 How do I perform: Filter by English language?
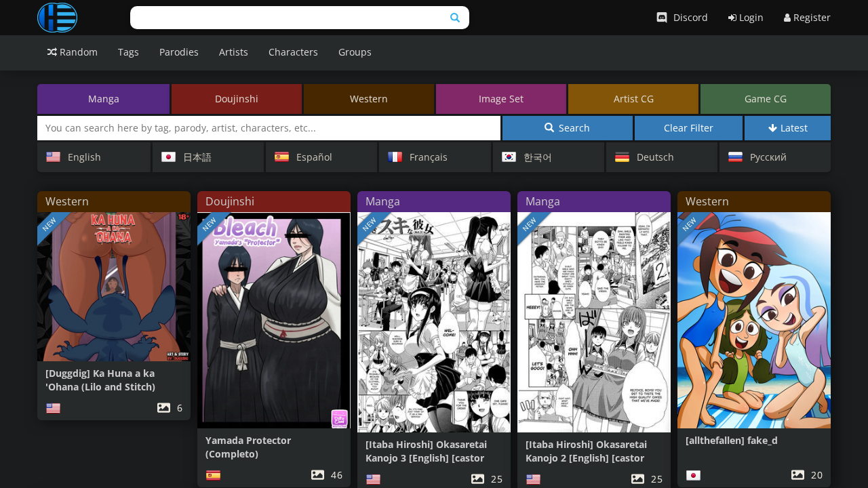(x=94, y=157)
